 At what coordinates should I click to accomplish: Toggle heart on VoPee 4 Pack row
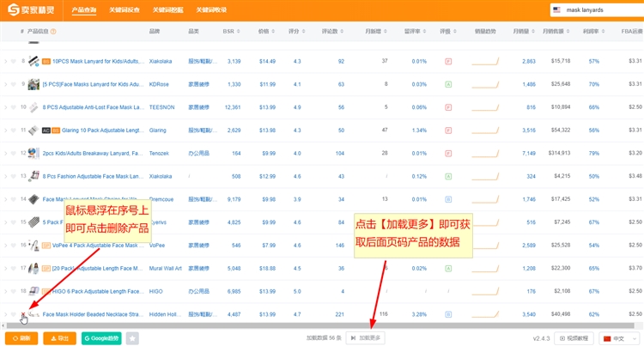pos(13,246)
